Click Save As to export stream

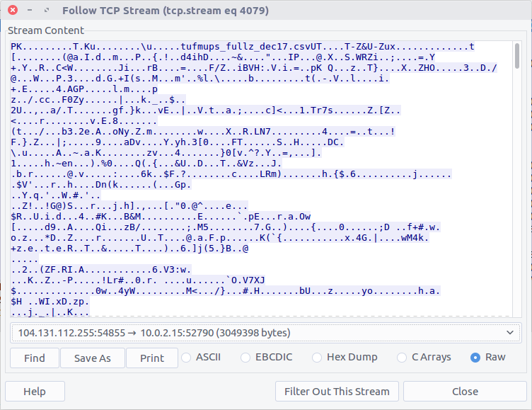93,358
